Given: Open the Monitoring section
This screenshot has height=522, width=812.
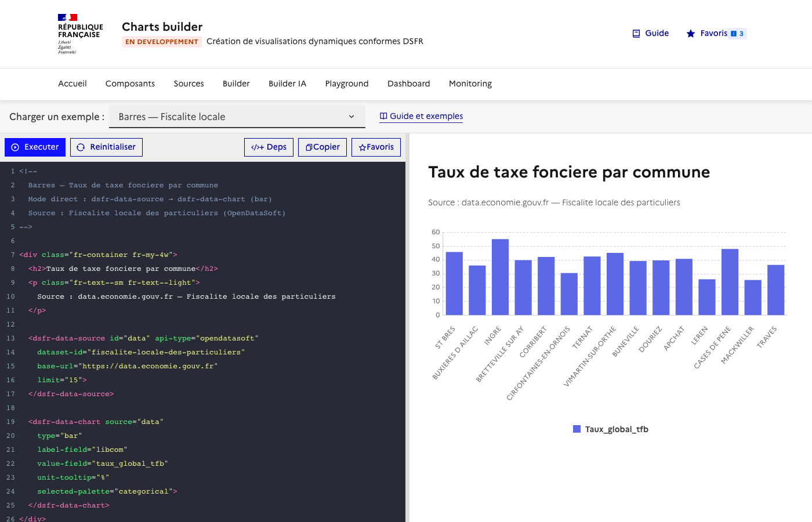Looking at the screenshot, I should (x=470, y=84).
